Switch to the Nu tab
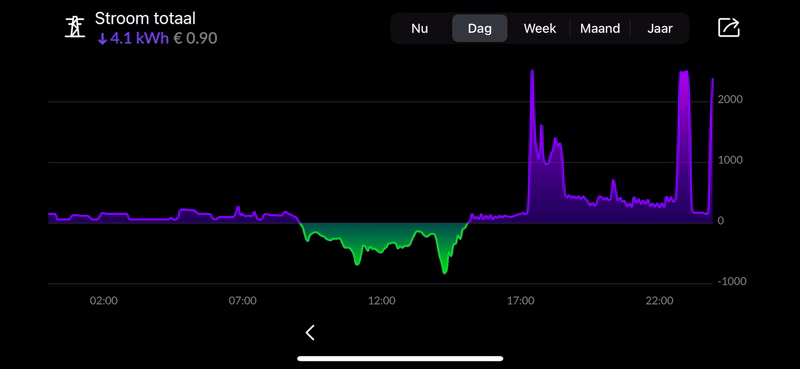 pyautogui.click(x=419, y=28)
